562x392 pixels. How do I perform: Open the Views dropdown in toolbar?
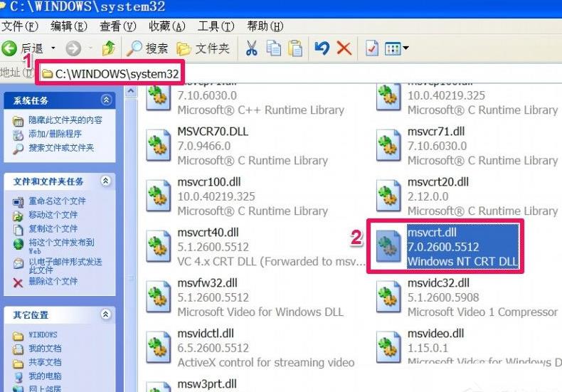click(x=396, y=48)
